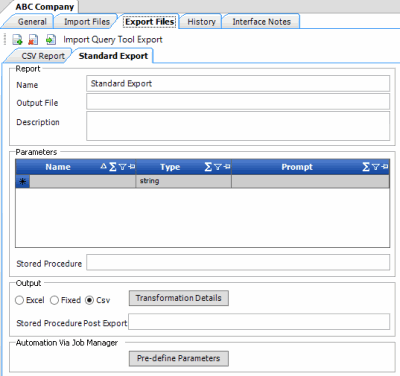Click the summation icon in Name column
The width and height of the screenshot is (400, 376).
pyautogui.click(x=113, y=167)
